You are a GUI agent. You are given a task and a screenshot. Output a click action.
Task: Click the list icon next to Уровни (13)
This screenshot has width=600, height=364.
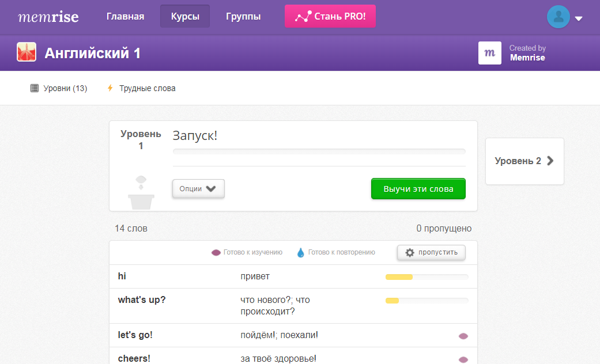33,88
